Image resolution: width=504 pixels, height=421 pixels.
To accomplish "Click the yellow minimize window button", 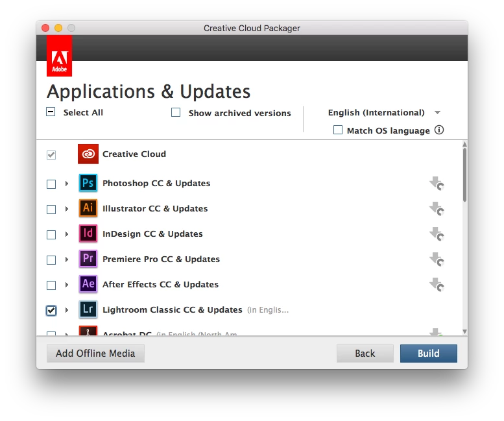I will pos(58,28).
